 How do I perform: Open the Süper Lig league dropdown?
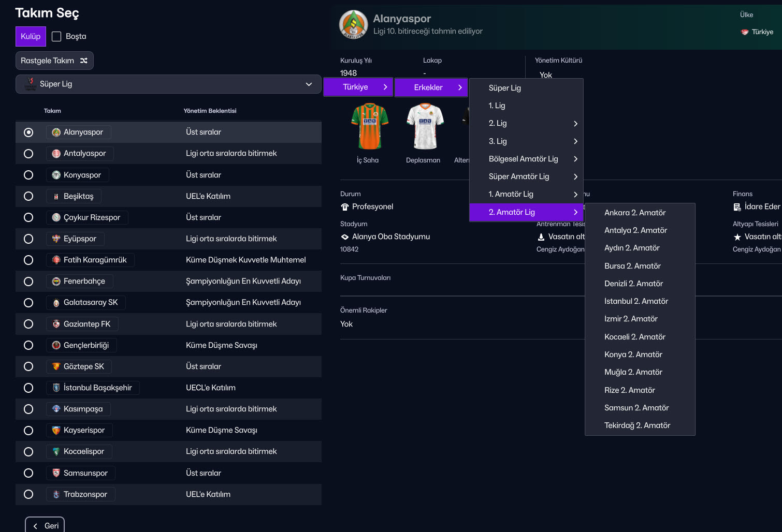tap(168, 84)
